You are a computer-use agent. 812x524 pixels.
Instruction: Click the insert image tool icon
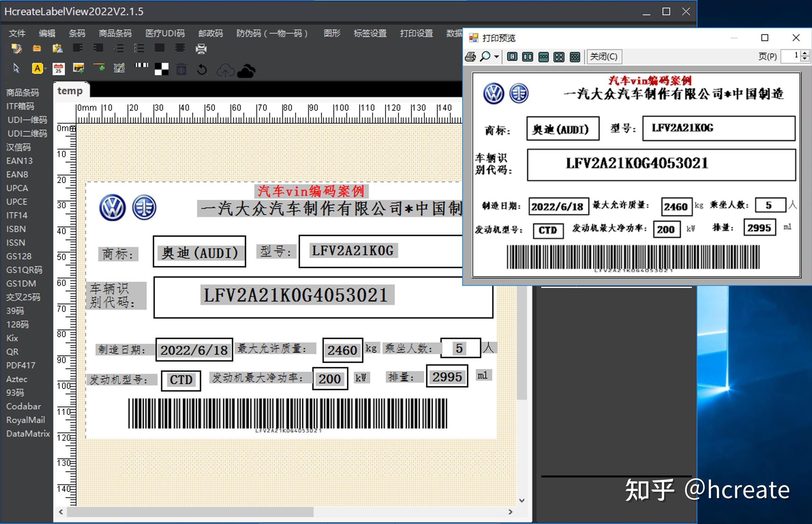coord(79,68)
